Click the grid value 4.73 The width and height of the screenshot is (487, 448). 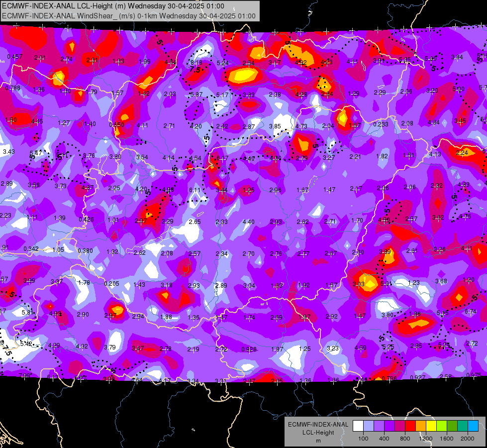[x=301, y=126]
